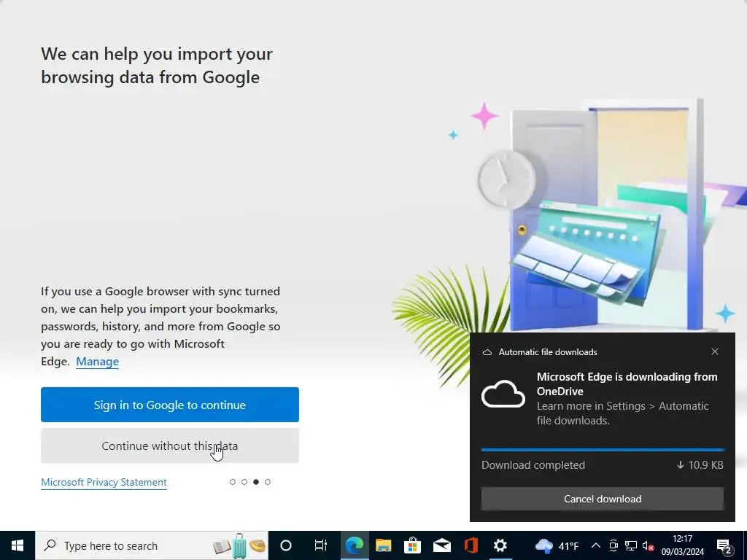Click the import browsing data heading
This screenshot has width=747, height=560.
tap(157, 65)
